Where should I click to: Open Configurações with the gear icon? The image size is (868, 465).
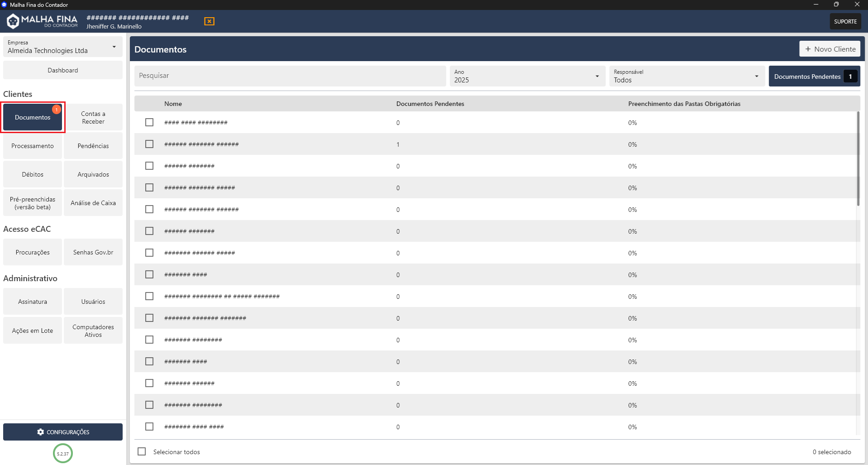pos(41,432)
